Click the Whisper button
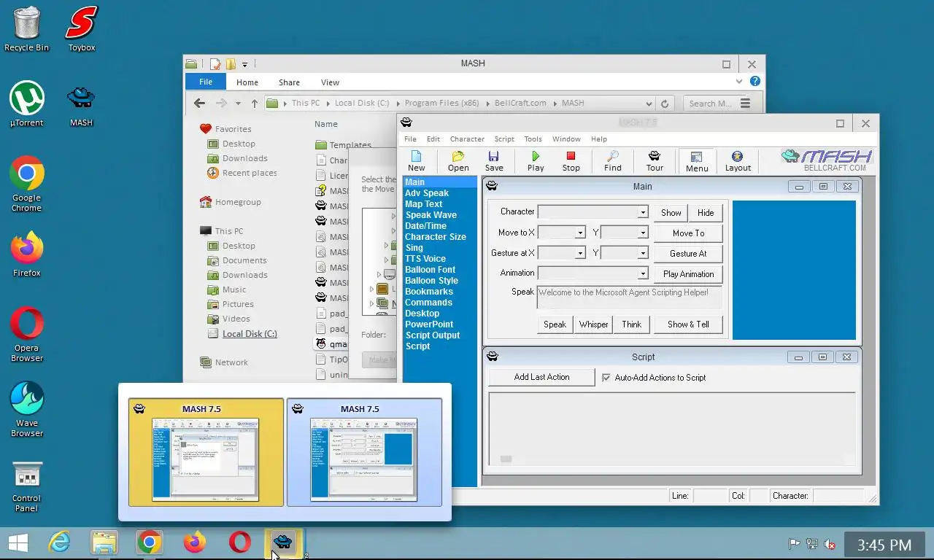Image resolution: width=934 pixels, height=560 pixels. pyautogui.click(x=593, y=324)
